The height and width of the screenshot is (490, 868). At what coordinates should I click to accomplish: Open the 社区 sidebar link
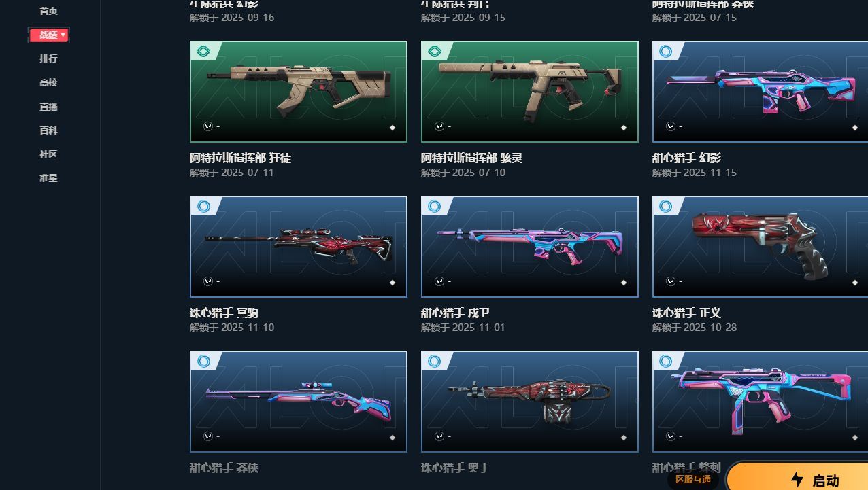[x=48, y=154]
